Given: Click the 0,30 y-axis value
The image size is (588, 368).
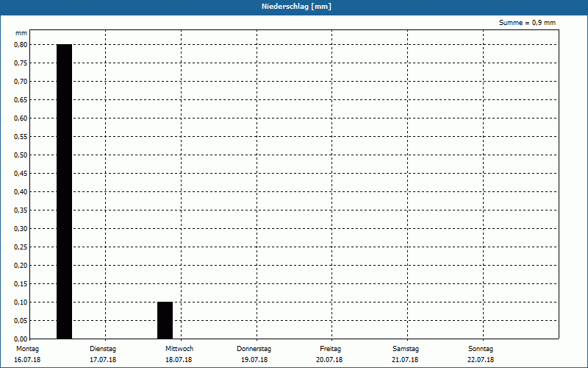Looking at the screenshot, I should [21, 229].
